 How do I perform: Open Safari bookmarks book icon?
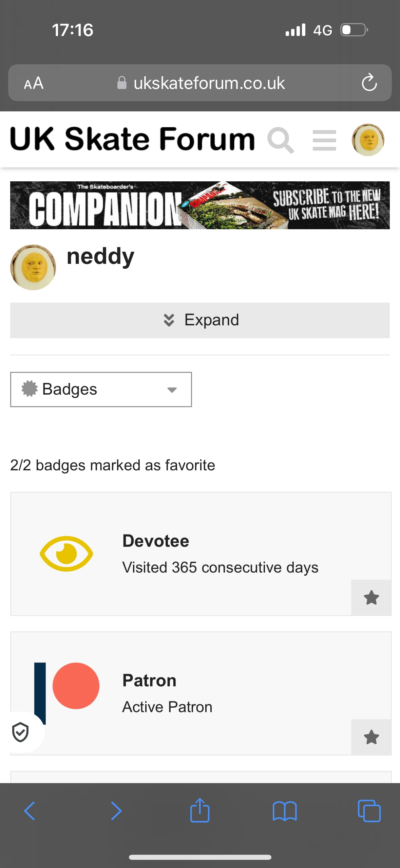[x=285, y=811]
